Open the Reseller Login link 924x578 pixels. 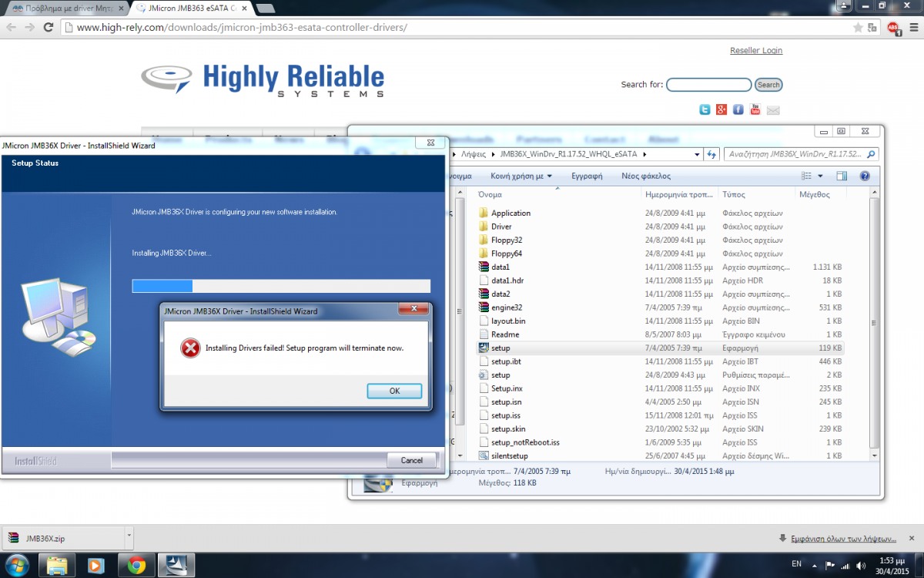[756, 51]
